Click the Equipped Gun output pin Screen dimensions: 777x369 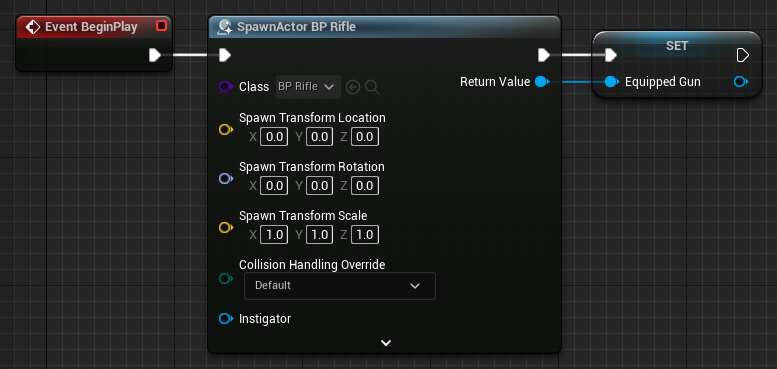(x=741, y=82)
